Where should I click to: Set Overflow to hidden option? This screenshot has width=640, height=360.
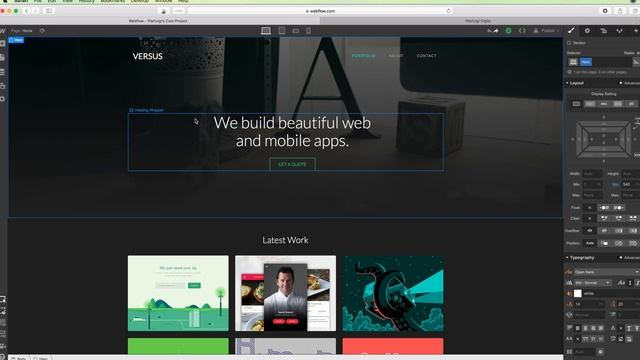(604, 231)
